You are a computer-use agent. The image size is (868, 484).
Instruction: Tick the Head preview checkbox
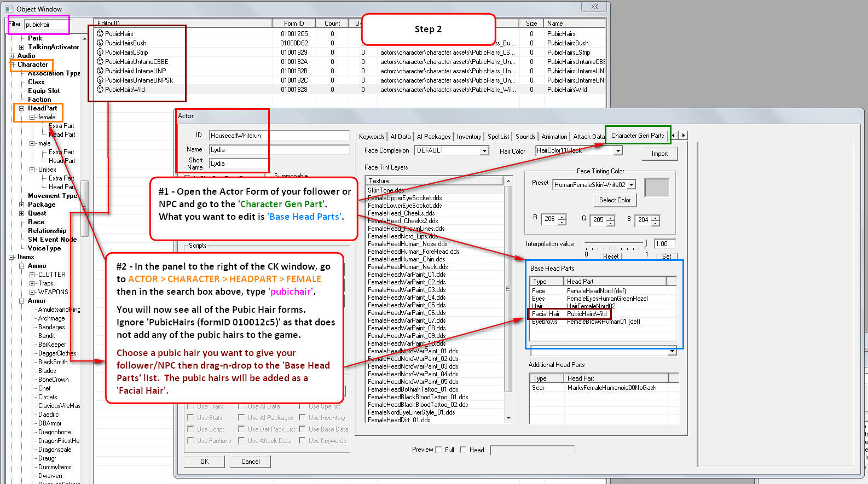(463, 450)
